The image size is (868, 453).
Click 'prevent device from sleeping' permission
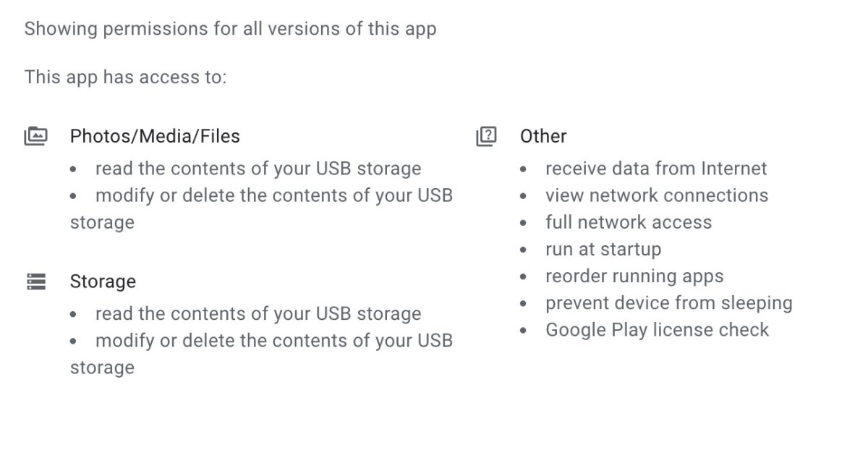tap(668, 302)
